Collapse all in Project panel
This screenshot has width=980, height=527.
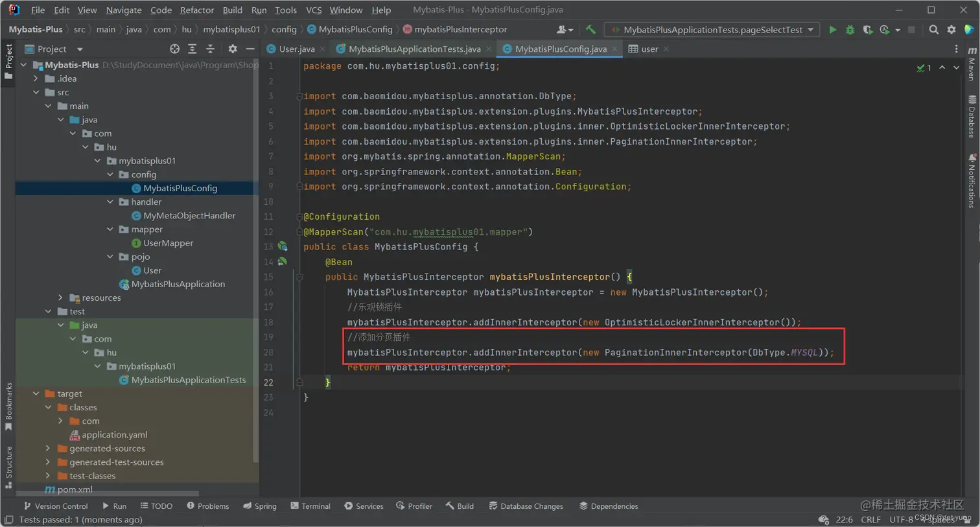(x=210, y=49)
